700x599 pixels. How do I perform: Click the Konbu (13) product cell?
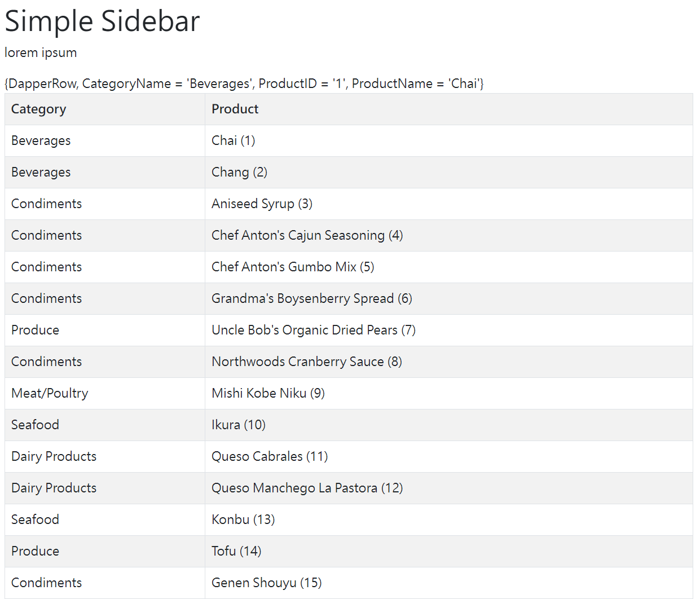point(243,519)
